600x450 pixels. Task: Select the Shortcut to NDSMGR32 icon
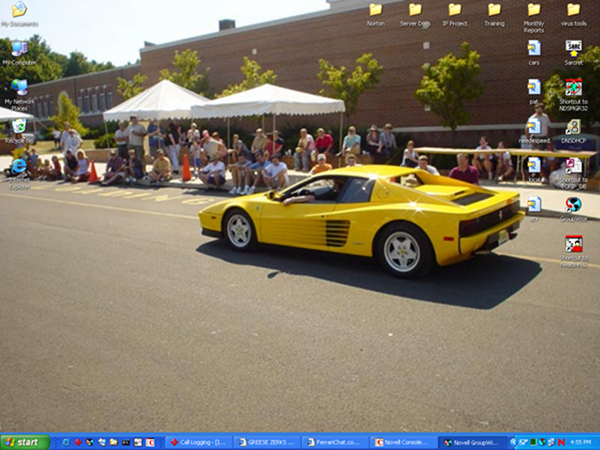574,95
